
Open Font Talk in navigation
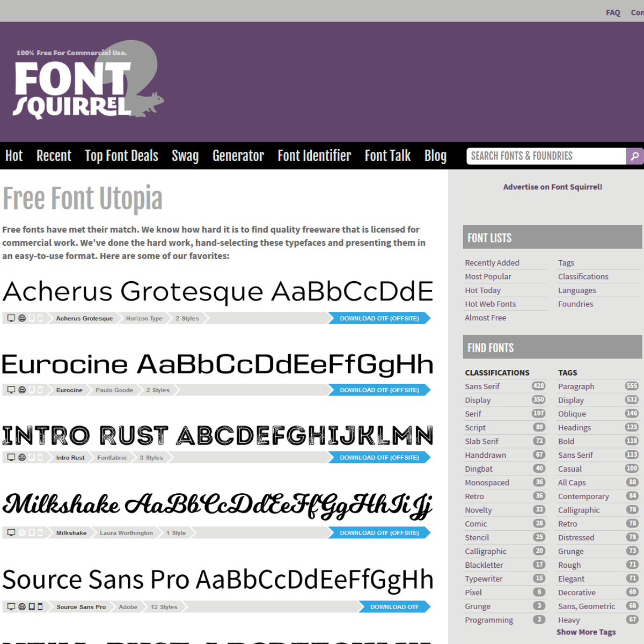coord(387,156)
